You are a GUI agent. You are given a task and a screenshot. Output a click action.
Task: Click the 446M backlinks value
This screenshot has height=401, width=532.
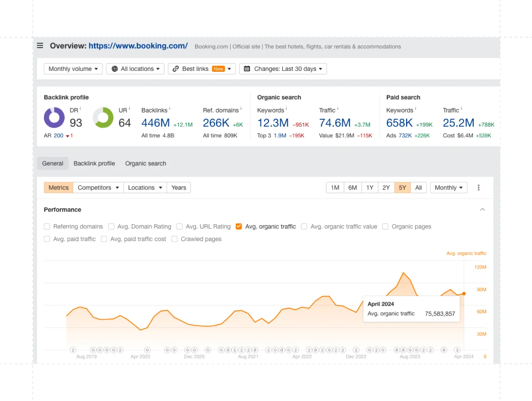click(156, 123)
